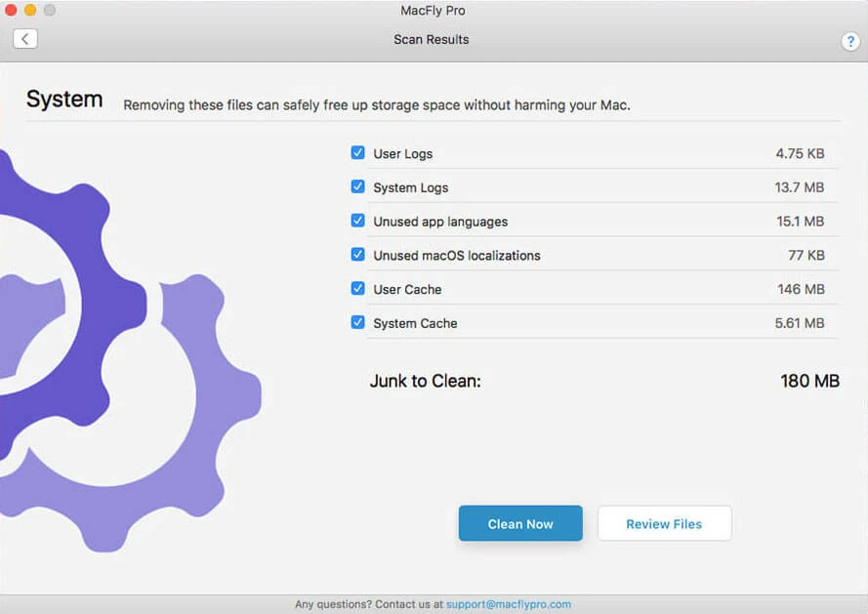This screenshot has width=868, height=614.
Task: Start cleanup with Clean Now button
Action: click(x=520, y=523)
